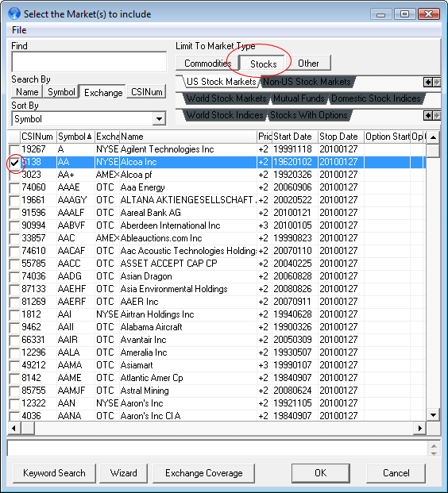Viewport: 448px width, 493px height.
Task: Launch the Wizard
Action: point(123,473)
